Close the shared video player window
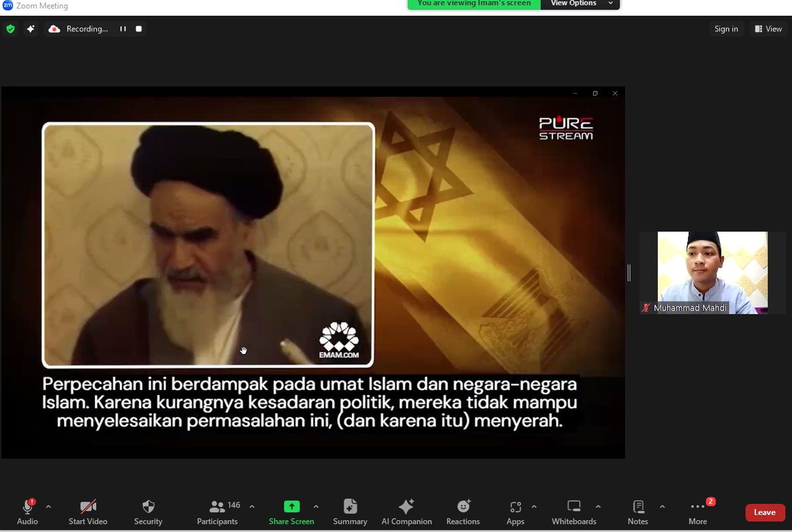 click(615, 94)
